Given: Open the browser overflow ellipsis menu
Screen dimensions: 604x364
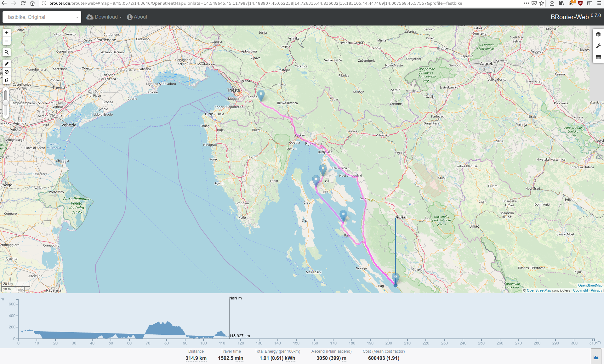Looking at the screenshot, I should pyautogui.click(x=526, y=3).
